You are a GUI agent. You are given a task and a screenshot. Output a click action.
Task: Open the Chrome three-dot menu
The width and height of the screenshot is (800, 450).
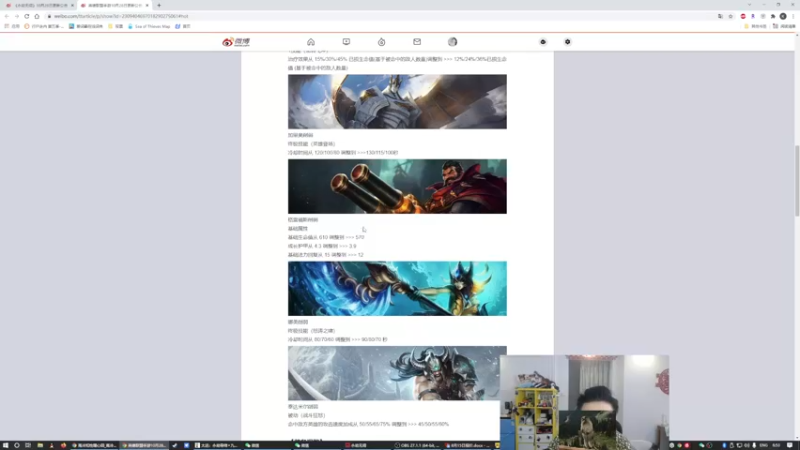point(793,16)
